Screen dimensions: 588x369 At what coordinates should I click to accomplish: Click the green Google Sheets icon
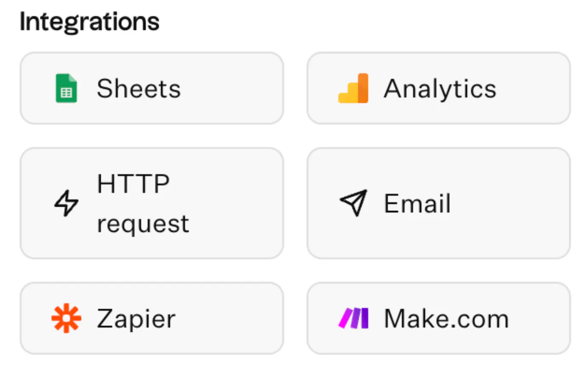(x=66, y=88)
